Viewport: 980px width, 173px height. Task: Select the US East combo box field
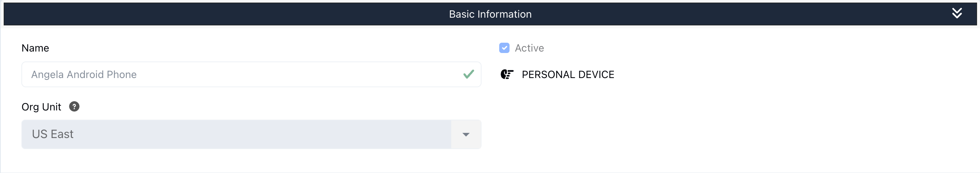click(x=251, y=135)
